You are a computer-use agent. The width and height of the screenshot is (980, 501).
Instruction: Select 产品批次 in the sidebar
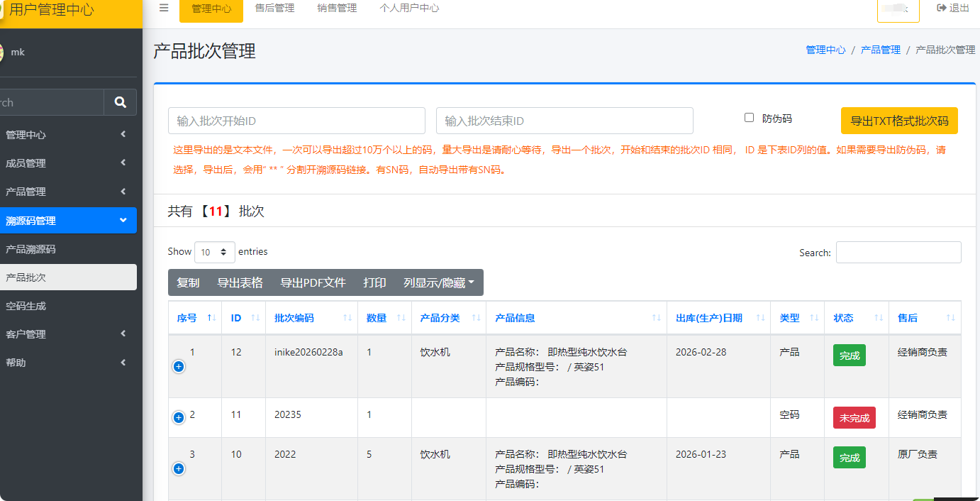(x=68, y=277)
